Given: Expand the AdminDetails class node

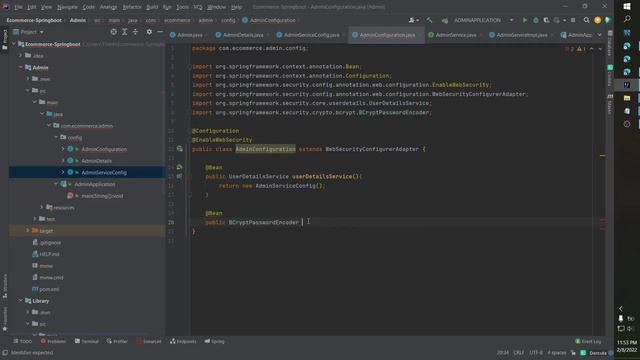Looking at the screenshot, I should click(x=63, y=161).
